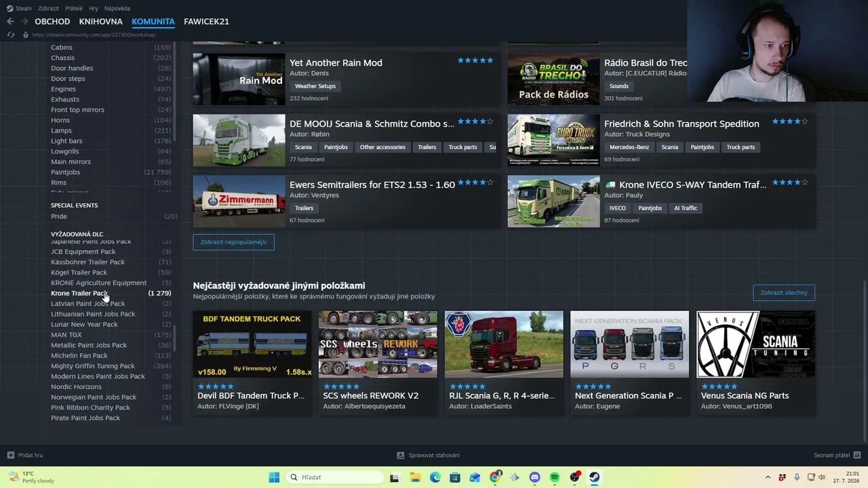Click the download icon for Spravovat stahování
Viewport: 868px width, 488px height.
(x=401, y=455)
